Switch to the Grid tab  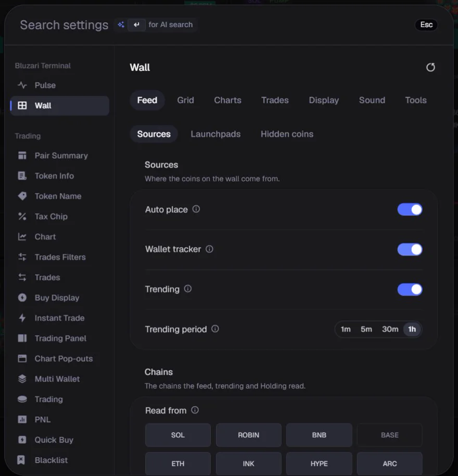(185, 100)
